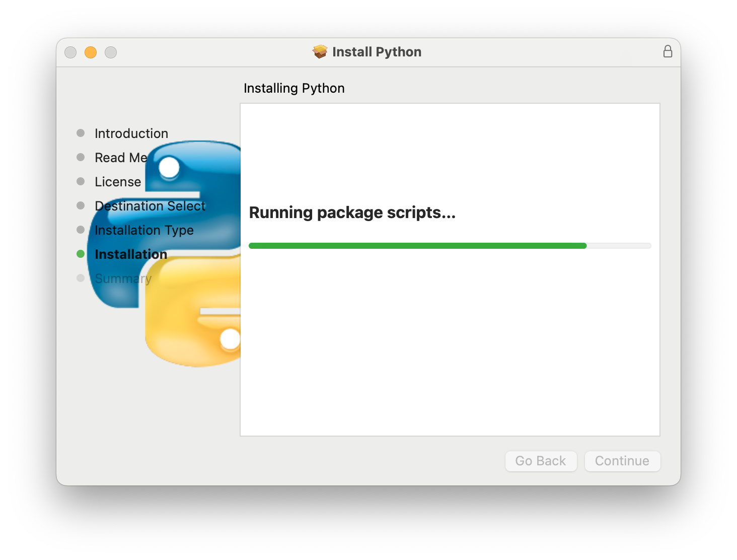This screenshot has width=737, height=560.
Task: Click the Introduction step bullet
Action: pyautogui.click(x=81, y=133)
